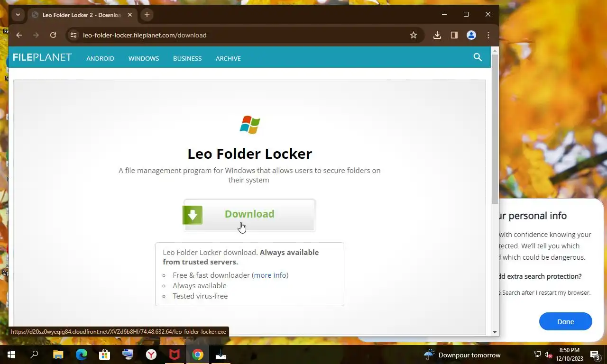Open taskbar search magnifier
This screenshot has width=607, height=364.
tap(34, 355)
